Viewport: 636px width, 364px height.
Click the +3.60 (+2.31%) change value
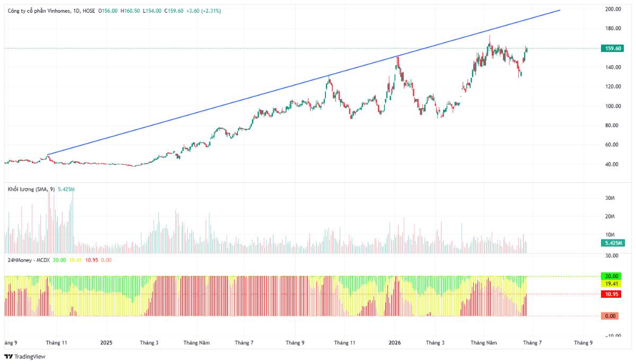pos(204,11)
